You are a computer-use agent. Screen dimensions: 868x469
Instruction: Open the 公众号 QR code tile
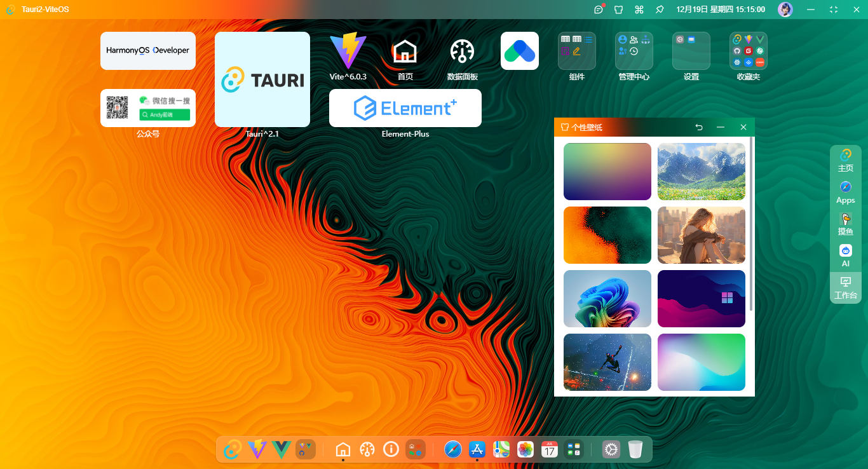point(148,108)
